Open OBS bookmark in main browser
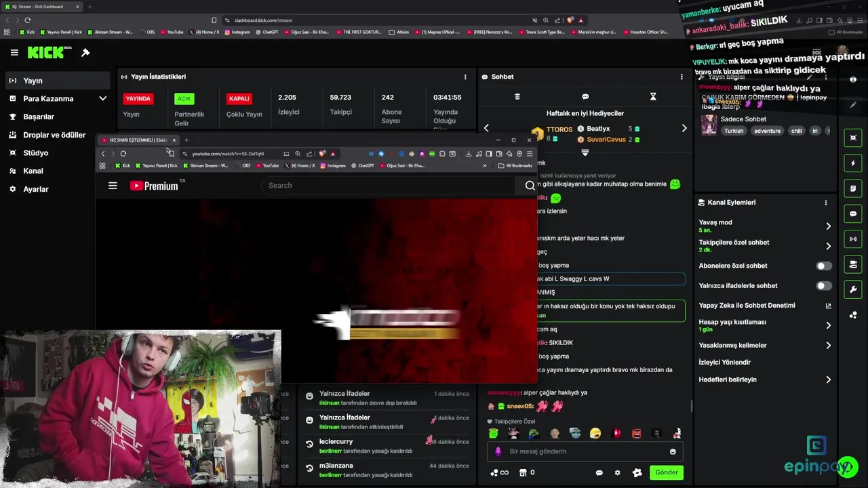This screenshot has height=488, width=868. pyautogui.click(x=147, y=32)
